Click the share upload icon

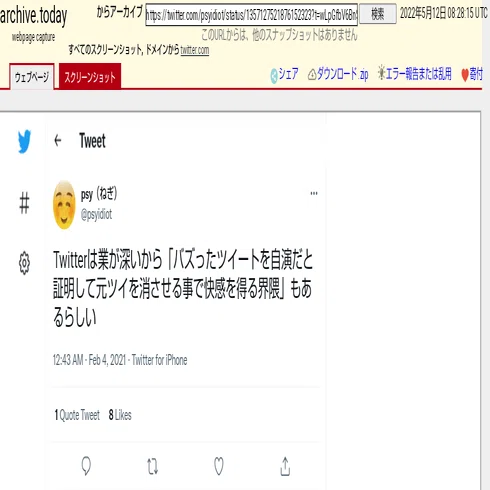click(x=285, y=466)
